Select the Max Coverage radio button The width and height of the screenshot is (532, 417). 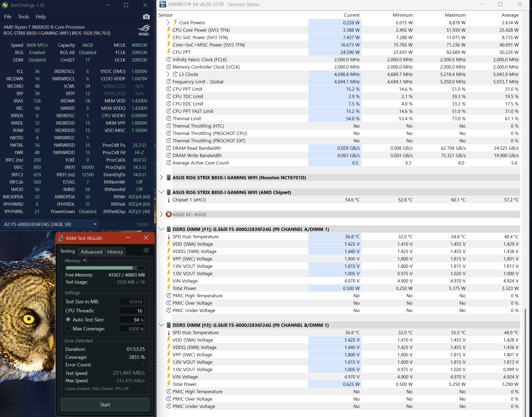pyautogui.click(x=68, y=328)
